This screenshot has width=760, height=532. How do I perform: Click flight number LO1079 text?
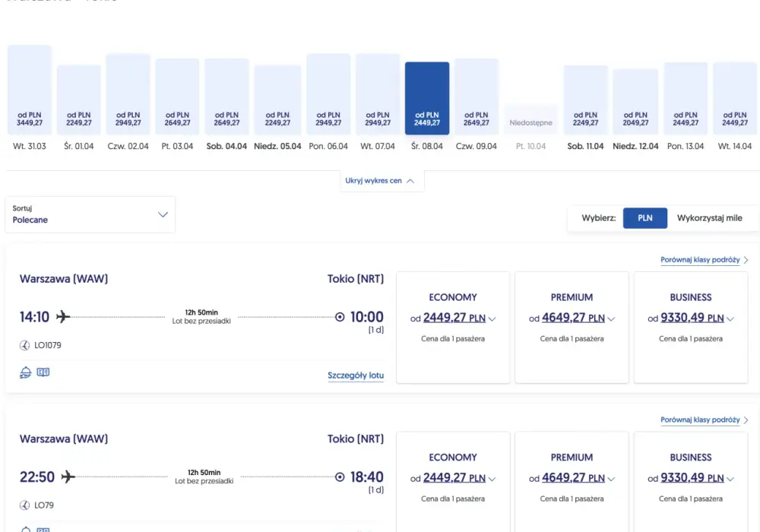(47, 345)
